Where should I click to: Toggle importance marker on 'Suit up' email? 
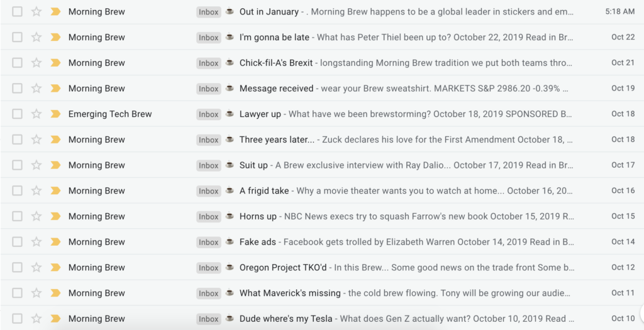point(55,165)
